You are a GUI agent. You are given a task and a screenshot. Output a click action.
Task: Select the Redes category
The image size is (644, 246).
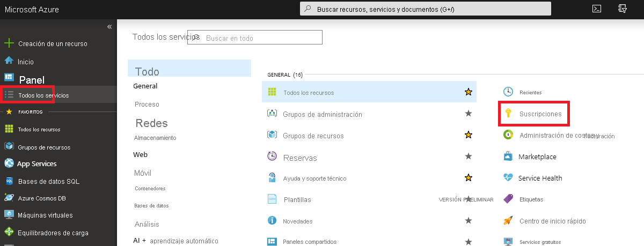coord(152,123)
